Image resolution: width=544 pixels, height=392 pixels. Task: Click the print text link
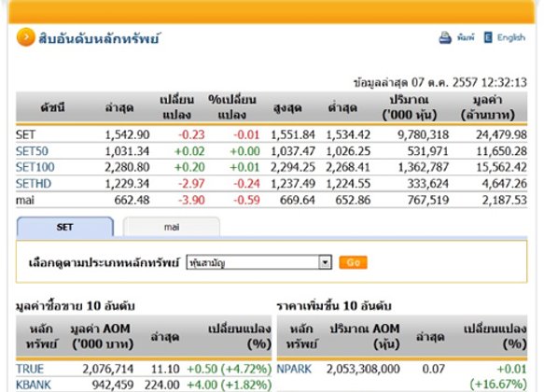466,37
